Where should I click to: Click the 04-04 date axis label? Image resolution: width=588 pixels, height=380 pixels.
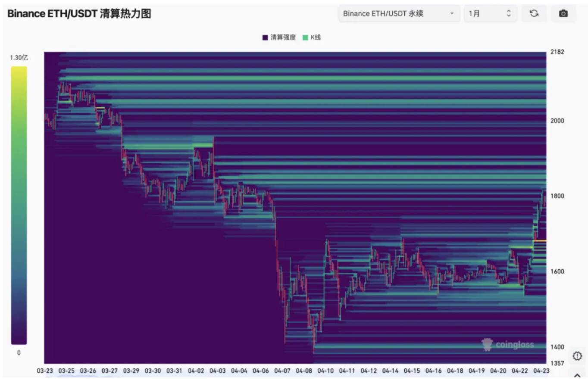239,371
